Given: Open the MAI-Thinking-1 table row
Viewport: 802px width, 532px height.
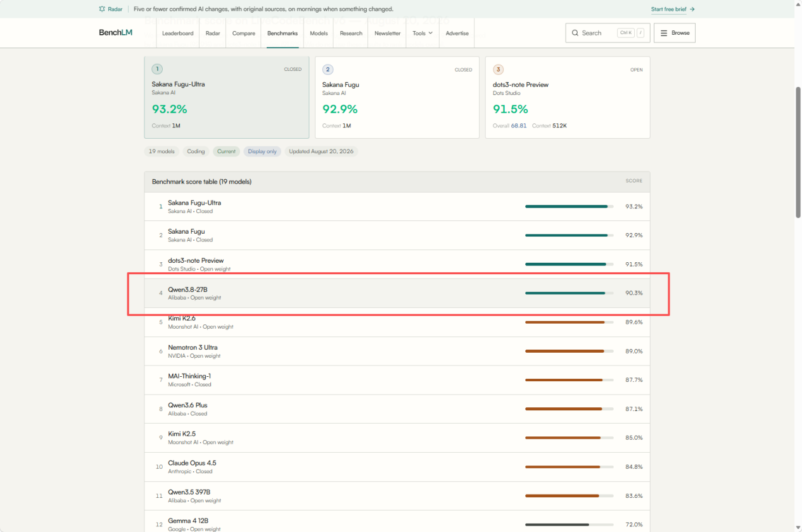Looking at the screenshot, I should pos(397,380).
